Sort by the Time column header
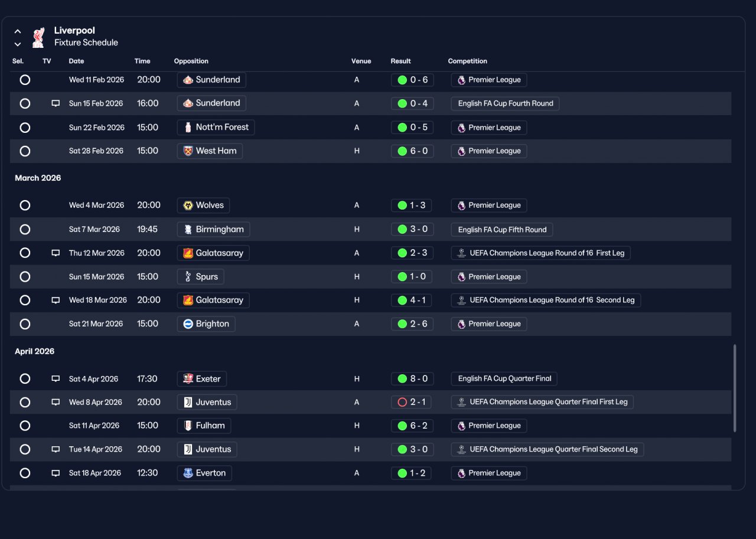Image resolution: width=756 pixels, height=539 pixels. [x=142, y=61]
